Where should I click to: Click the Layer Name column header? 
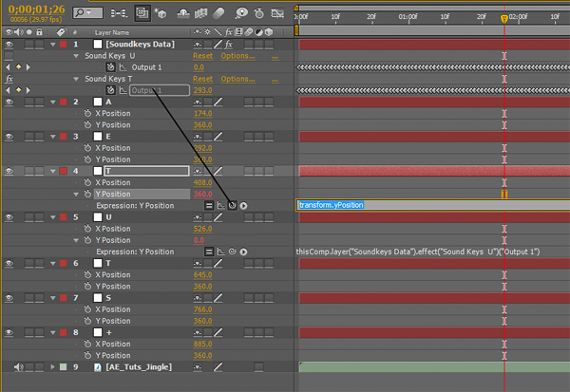pyautogui.click(x=111, y=32)
